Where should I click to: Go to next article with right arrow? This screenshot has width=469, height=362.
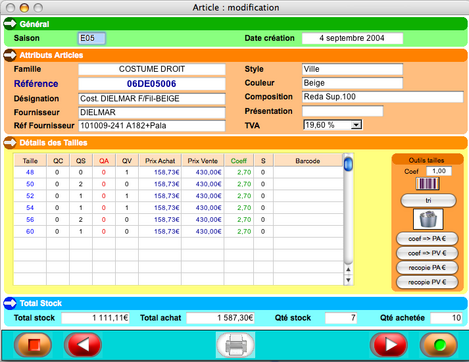pos(389,345)
